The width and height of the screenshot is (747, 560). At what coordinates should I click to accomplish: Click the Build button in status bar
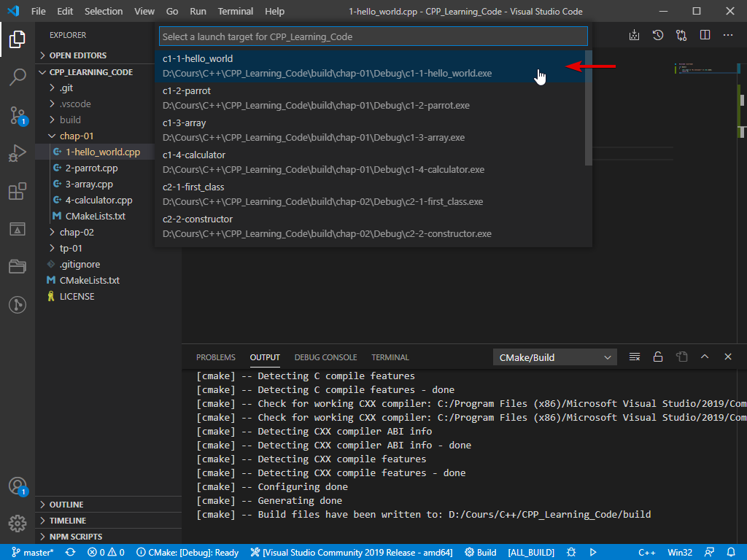click(480, 553)
